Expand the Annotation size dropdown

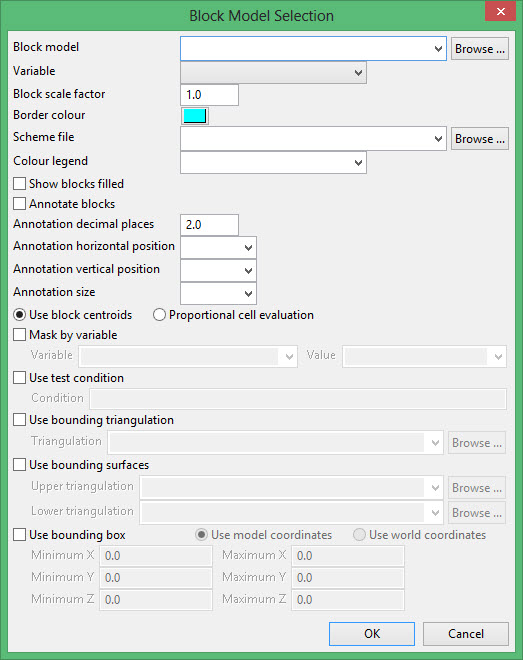(218, 293)
